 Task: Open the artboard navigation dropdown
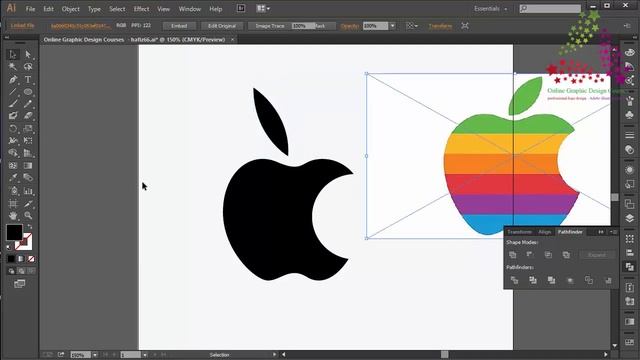(x=144, y=355)
